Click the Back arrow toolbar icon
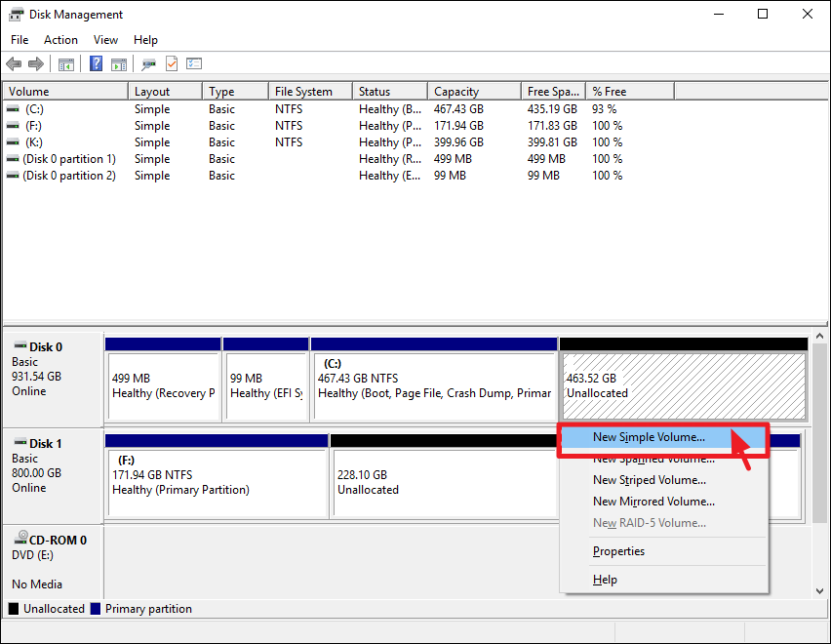Screen dimensions: 831x644 point(14,64)
